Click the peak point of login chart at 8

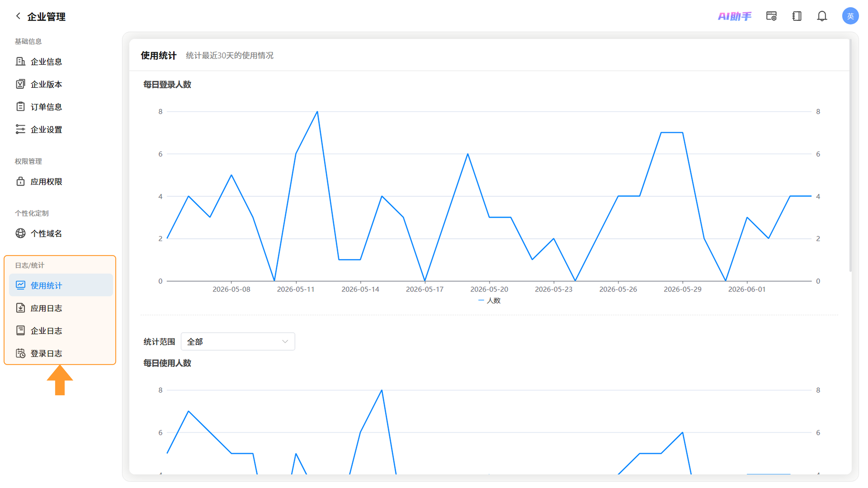pyautogui.click(x=317, y=111)
